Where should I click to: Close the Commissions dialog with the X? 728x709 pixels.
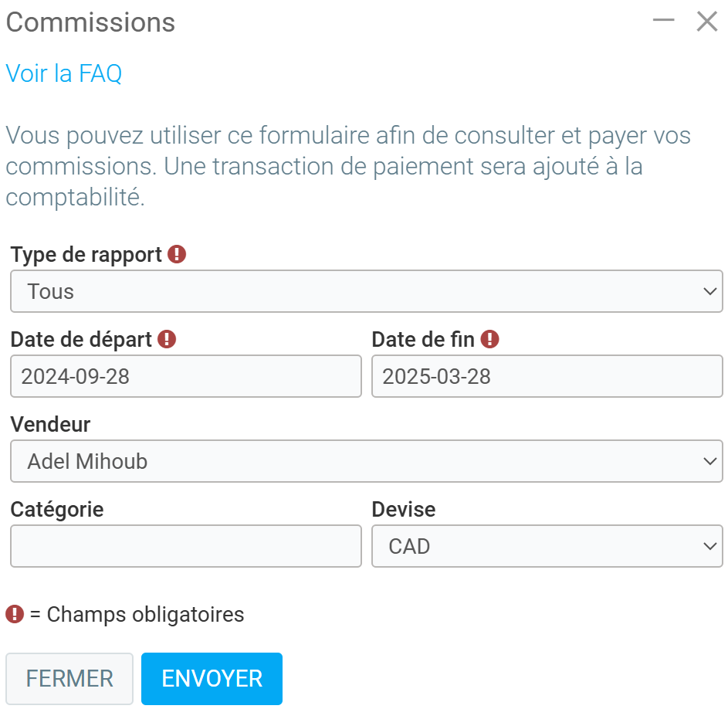tap(707, 22)
